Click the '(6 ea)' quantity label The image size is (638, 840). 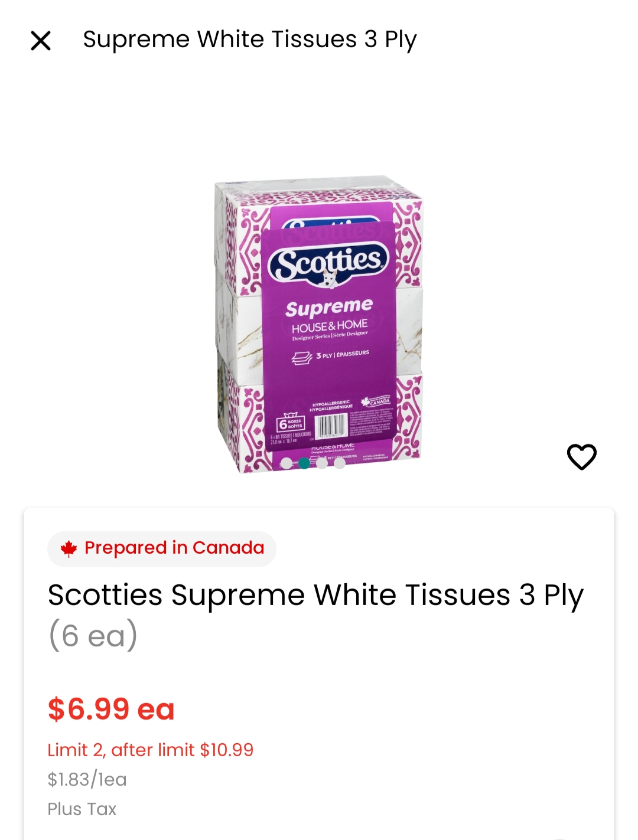[x=93, y=636]
